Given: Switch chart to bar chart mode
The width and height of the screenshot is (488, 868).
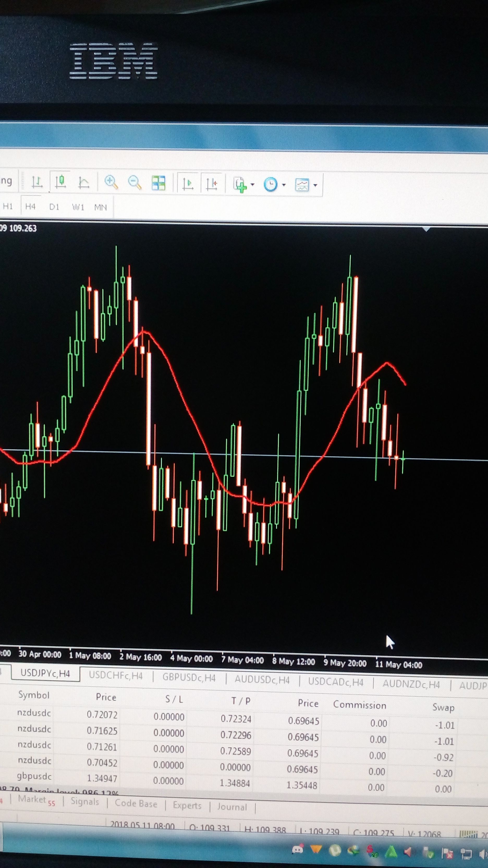Looking at the screenshot, I should pyautogui.click(x=37, y=182).
